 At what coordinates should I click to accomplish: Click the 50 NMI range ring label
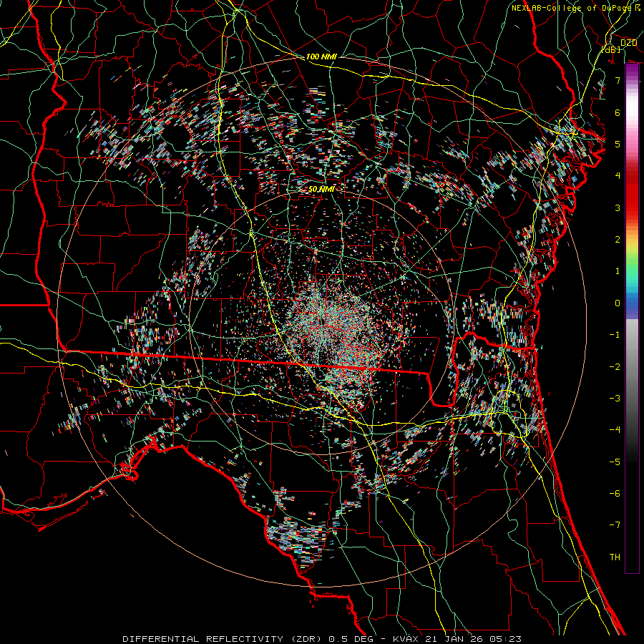(321, 189)
